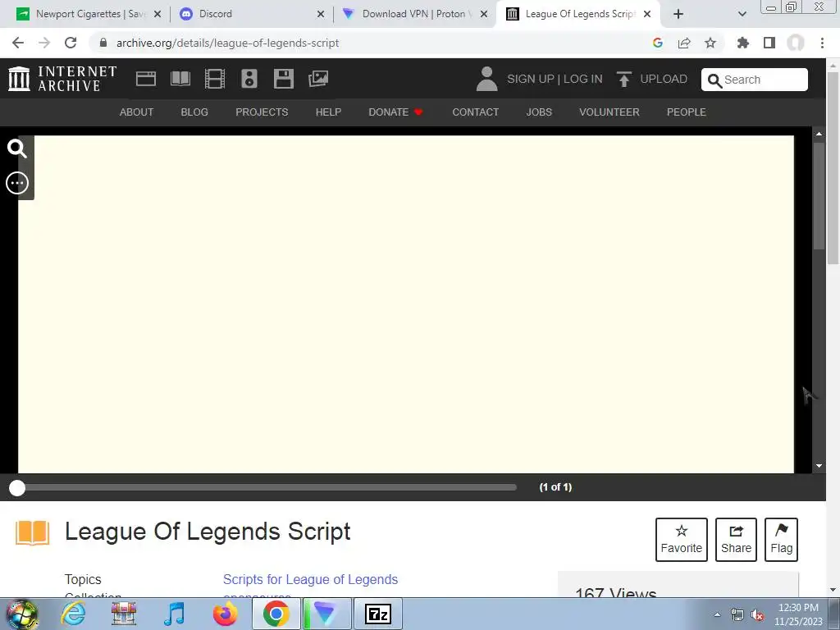840x630 pixels.
Task: Open the Internet Archive home logo
Action: 62,79
